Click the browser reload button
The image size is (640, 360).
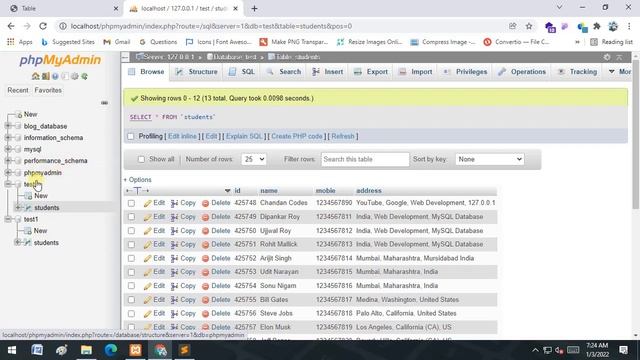coord(43,26)
